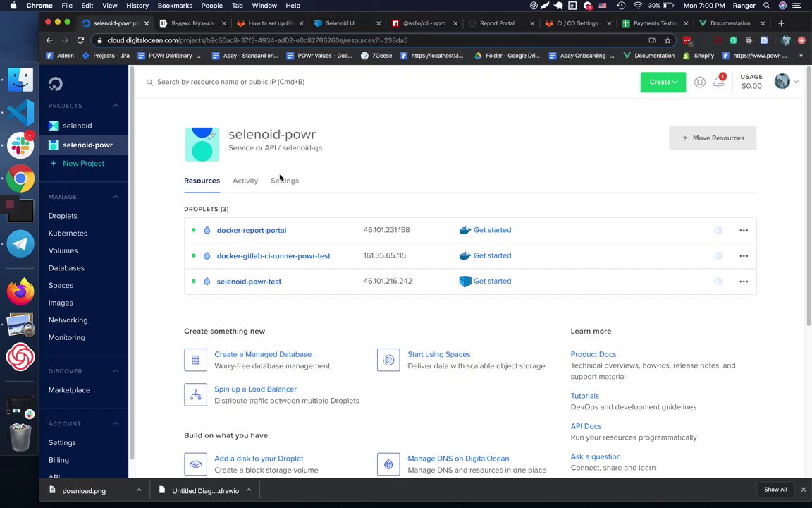Show hidden bookmarks overflow chevron
Screen dimensions: 812x508
(801, 56)
